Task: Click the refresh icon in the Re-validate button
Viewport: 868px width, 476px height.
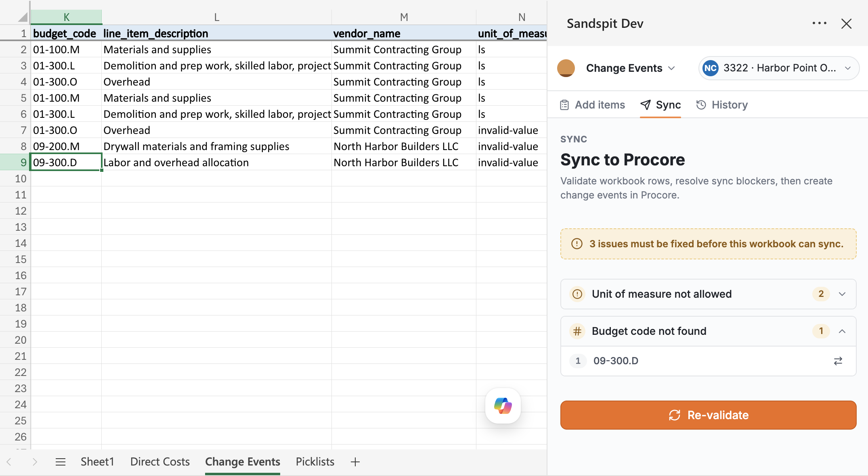Action: click(x=675, y=415)
